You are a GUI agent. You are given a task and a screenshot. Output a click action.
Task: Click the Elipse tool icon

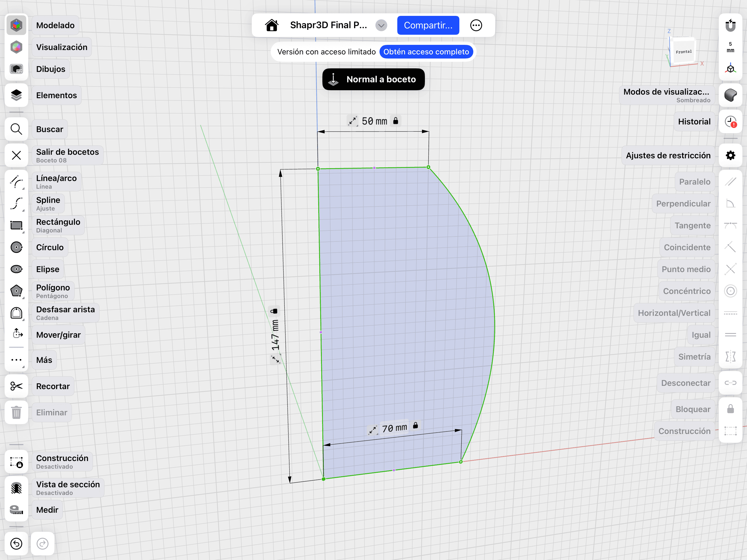click(x=16, y=269)
